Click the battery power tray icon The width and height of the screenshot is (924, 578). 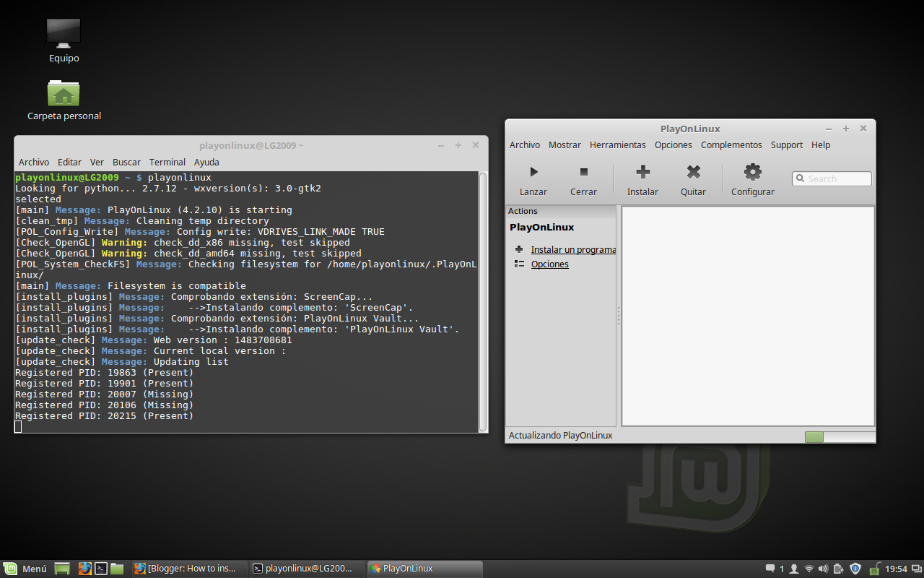pos(839,569)
